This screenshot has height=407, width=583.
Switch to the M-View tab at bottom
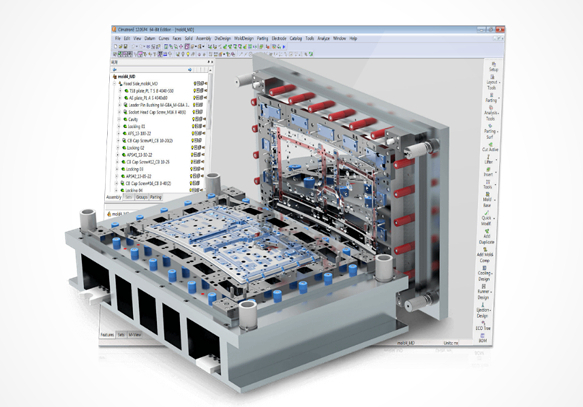[x=135, y=335]
